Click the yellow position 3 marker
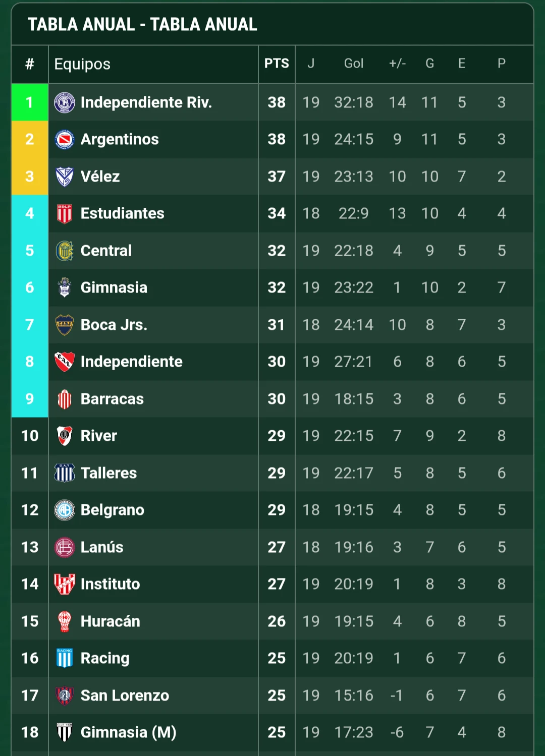Image resolution: width=545 pixels, height=756 pixels. [x=30, y=177]
